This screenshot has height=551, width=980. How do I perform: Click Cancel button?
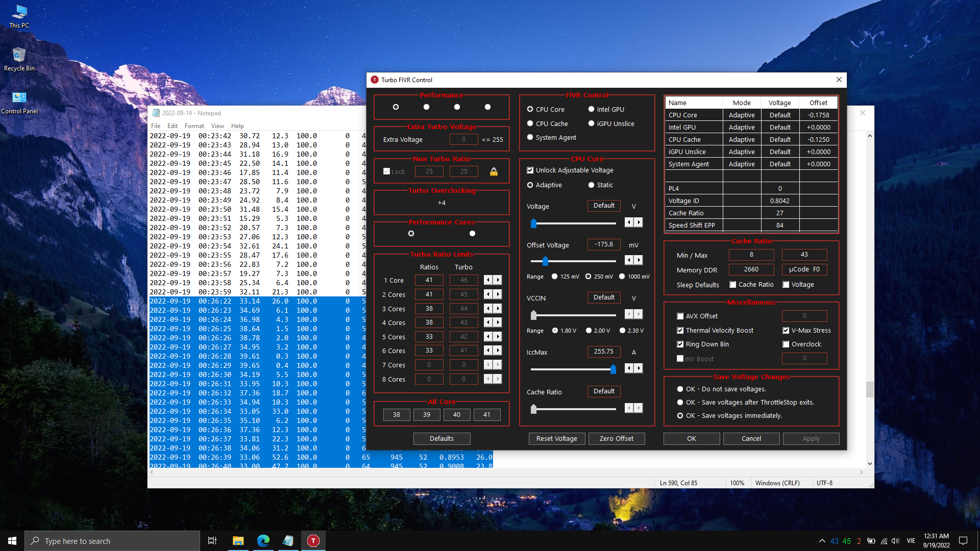tap(751, 439)
